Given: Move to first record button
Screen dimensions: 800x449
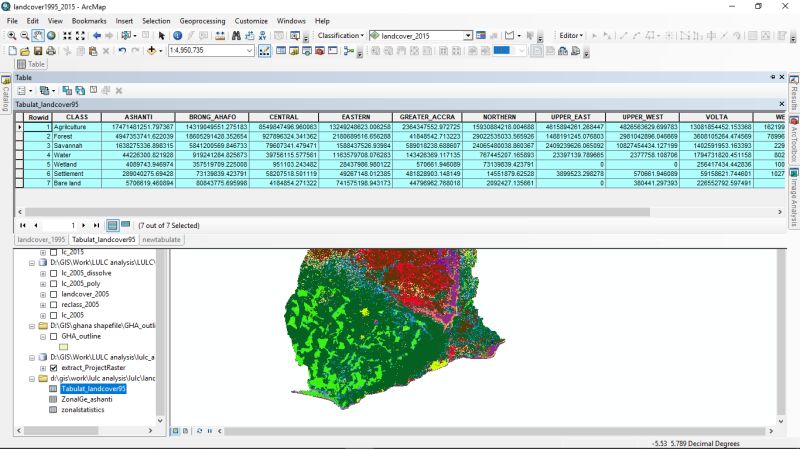Looking at the screenshot, I should [23, 225].
